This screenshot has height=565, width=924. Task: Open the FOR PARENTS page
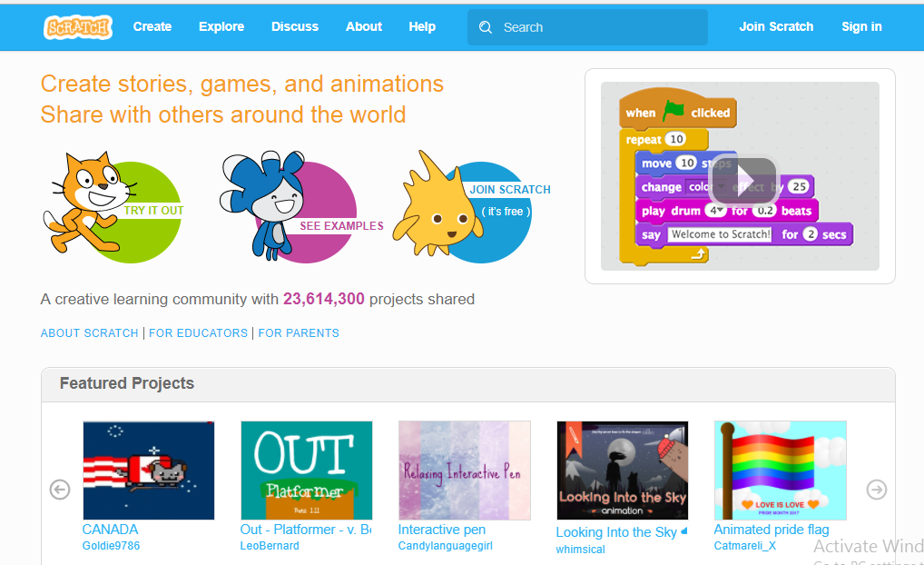pyautogui.click(x=299, y=333)
